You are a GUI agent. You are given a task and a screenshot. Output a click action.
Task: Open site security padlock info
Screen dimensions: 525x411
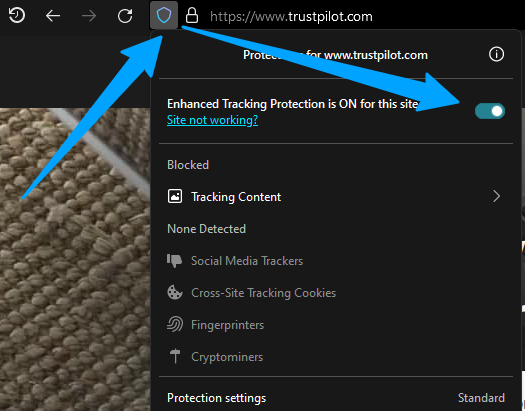[192, 16]
